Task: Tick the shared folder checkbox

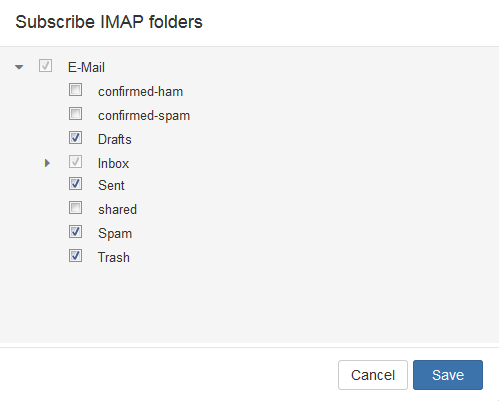Action: (75, 208)
